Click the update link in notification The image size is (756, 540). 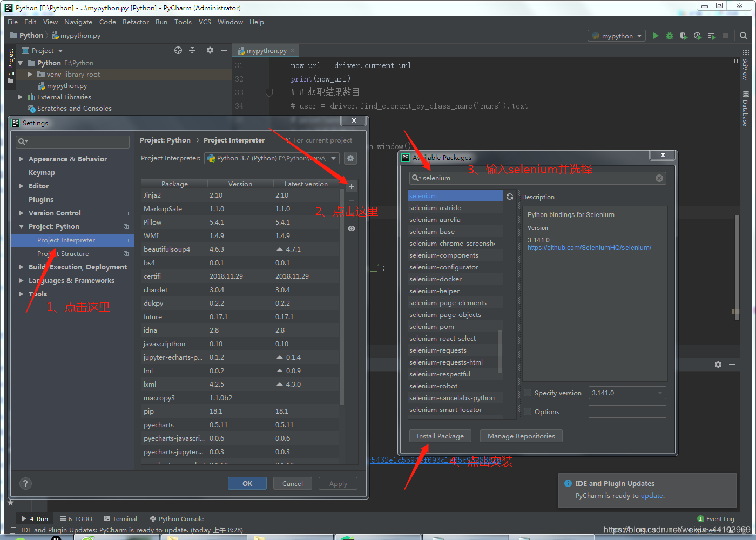pos(652,496)
